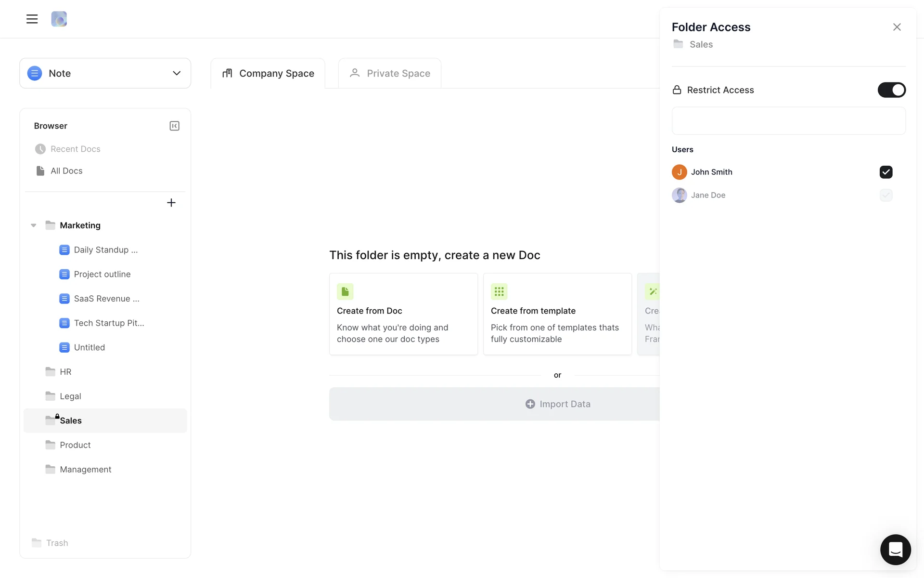Collapse the Browser sidebar panel
The width and height of the screenshot is (924, 578).
[x=174, y=126]
